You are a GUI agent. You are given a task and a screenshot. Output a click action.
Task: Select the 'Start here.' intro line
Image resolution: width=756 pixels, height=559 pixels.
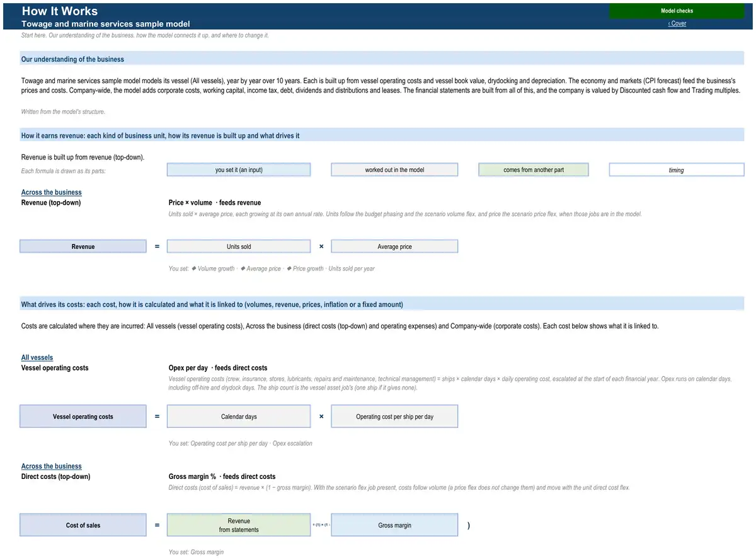point(145,35)
